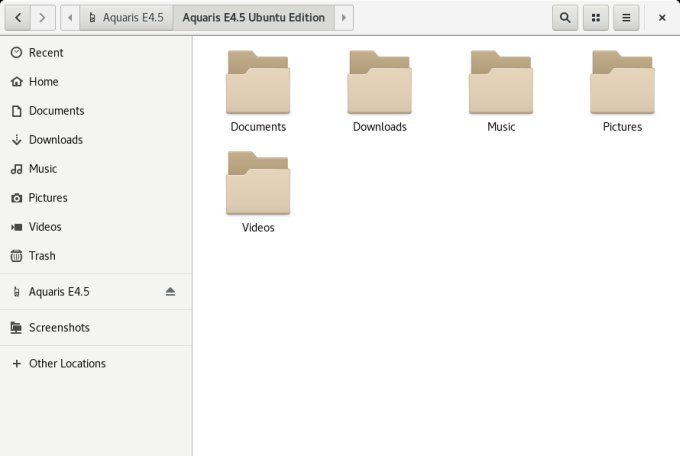Viewport: 680px width, 456px height.
Task: Click the music note icon in sidebar
Action: point(16,169)
